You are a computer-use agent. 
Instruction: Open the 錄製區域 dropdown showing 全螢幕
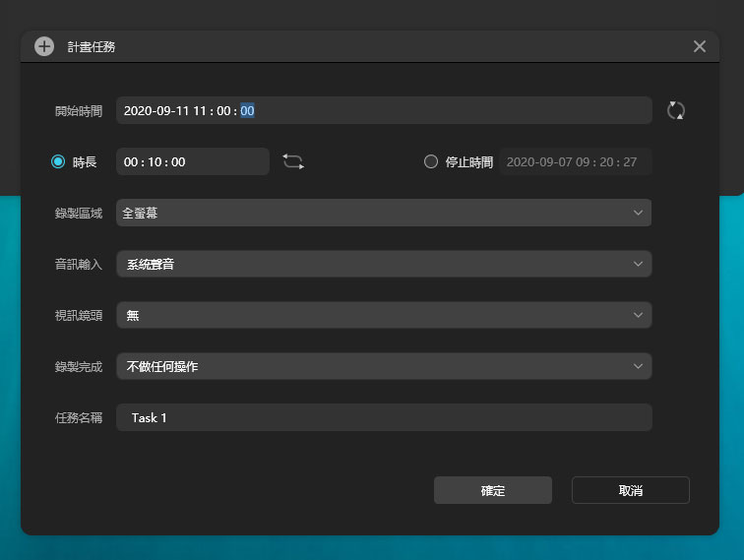(x=384, y=213)
